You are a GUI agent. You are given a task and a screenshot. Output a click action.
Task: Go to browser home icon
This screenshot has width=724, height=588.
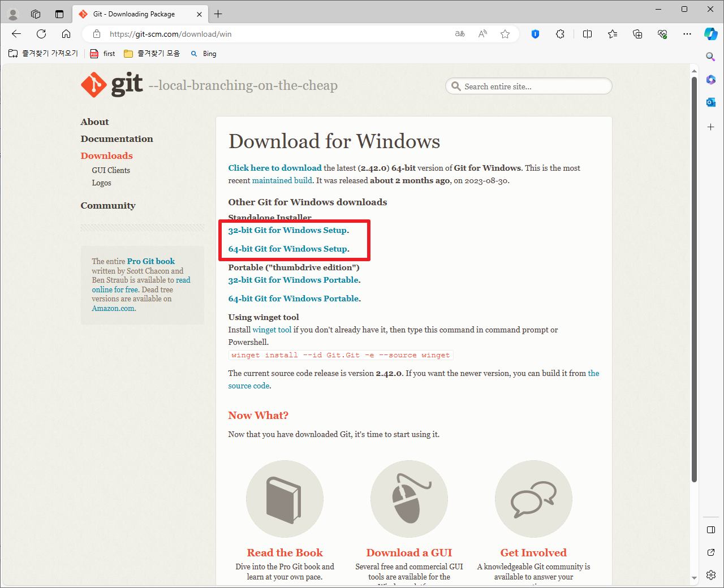[x=66, y=34]
